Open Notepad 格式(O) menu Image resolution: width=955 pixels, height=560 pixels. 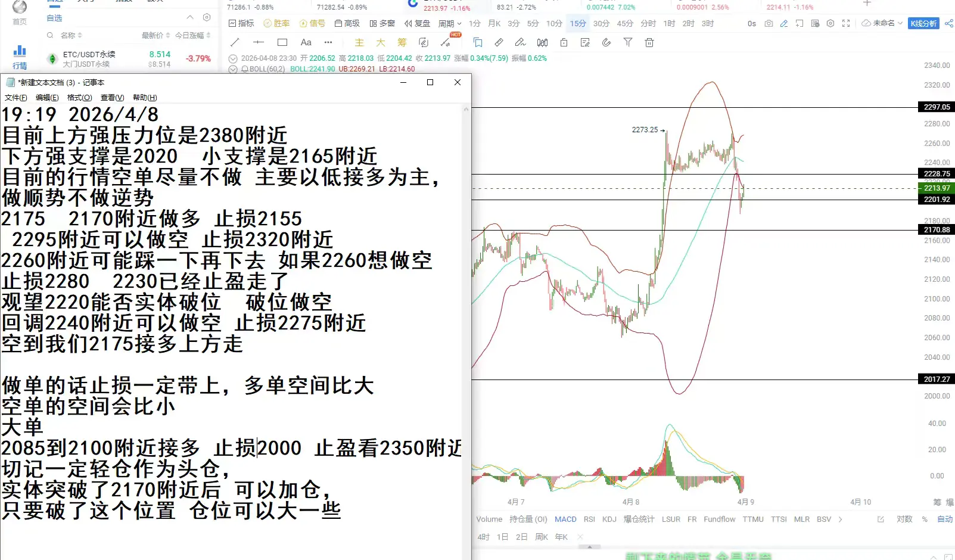click(x=79, y=98)
